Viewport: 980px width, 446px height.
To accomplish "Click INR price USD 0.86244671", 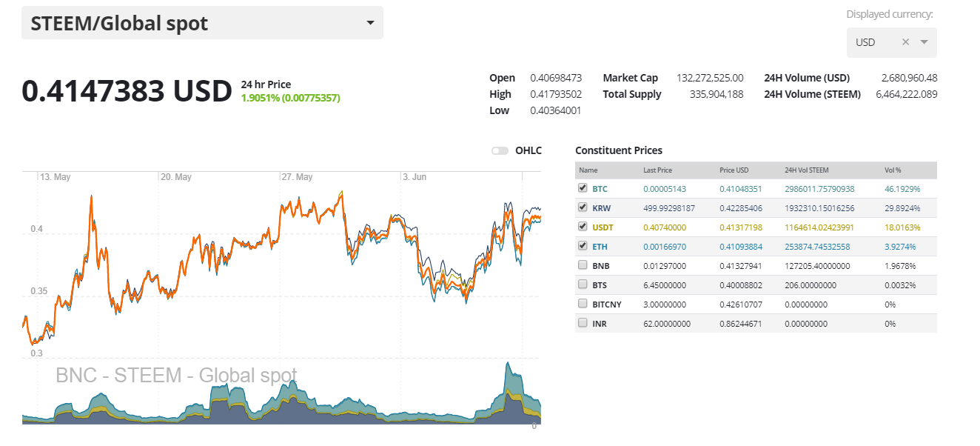I will pyautogui.click(x=741, y=323).
